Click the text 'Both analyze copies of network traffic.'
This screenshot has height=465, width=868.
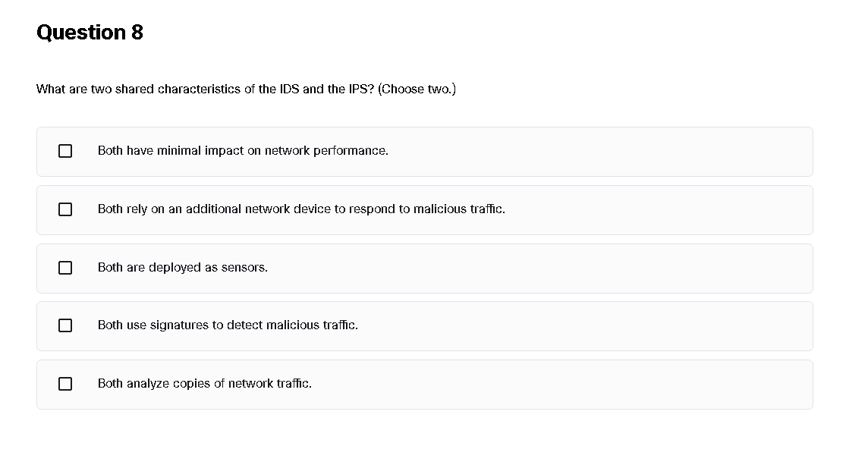(205, 384)
